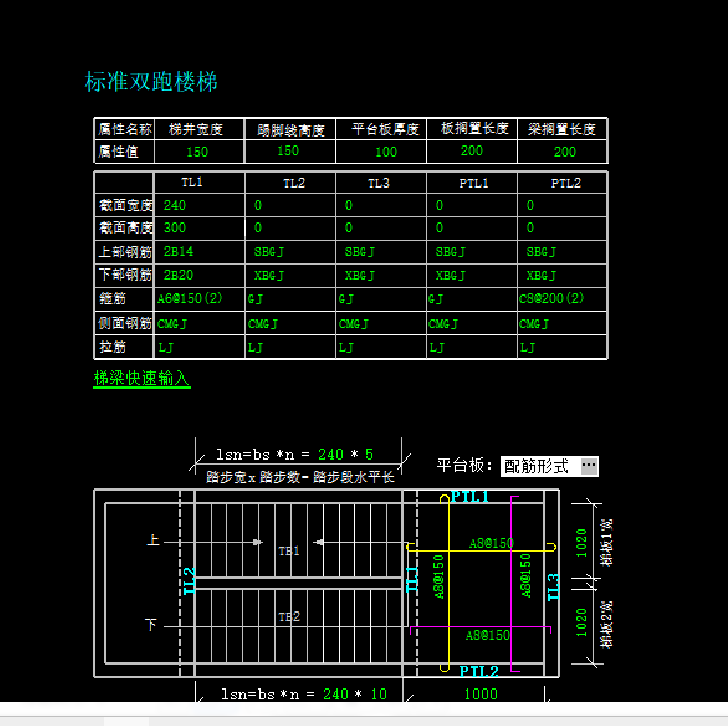Image resolution: width=728 pixels, height=726 pixels.
Task: Select TL1 拉筋 cell LJ
Action: click(165, 347)
